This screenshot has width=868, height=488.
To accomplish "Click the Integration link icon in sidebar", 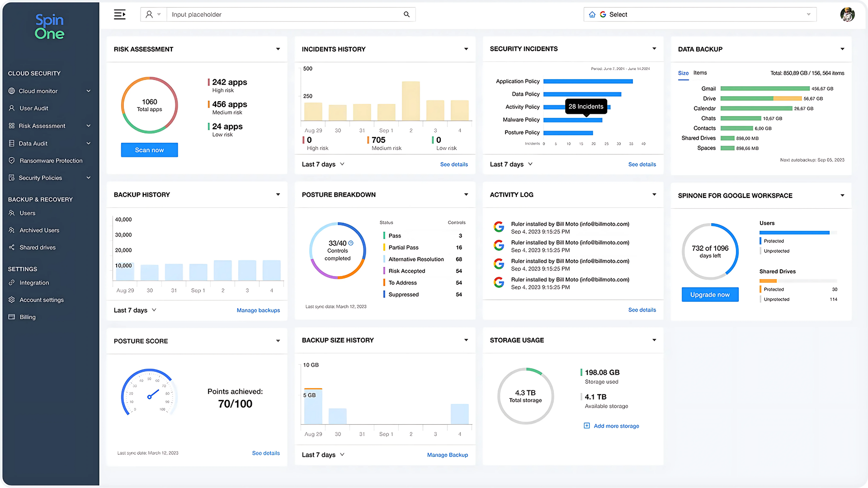I will [x=12, y=282].
